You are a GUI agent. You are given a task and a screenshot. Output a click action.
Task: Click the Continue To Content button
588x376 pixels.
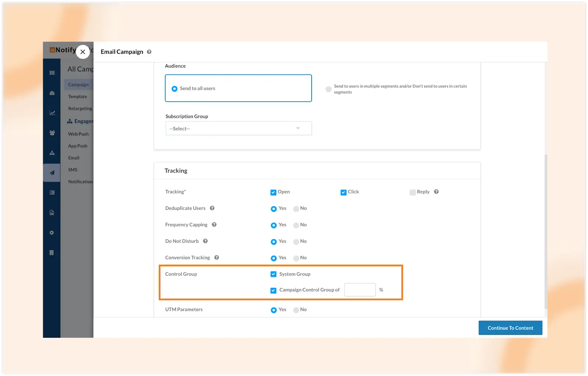[x=510, y=328]
